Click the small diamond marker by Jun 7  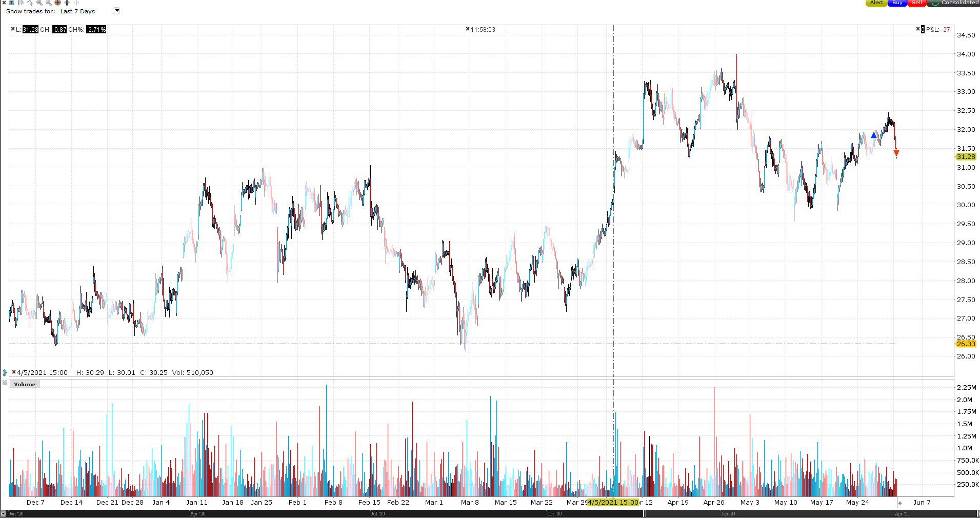coord(900,503)
